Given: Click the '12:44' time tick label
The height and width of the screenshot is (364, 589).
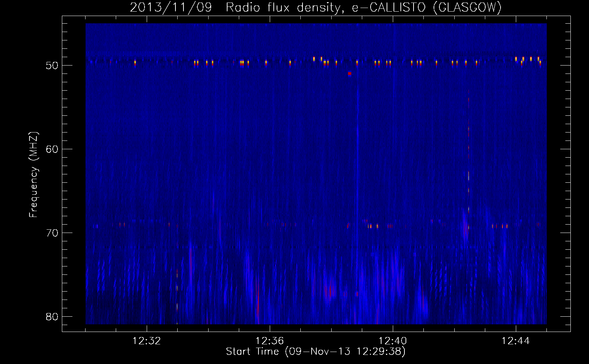Looking at the screenshot, I should [516, 341].
